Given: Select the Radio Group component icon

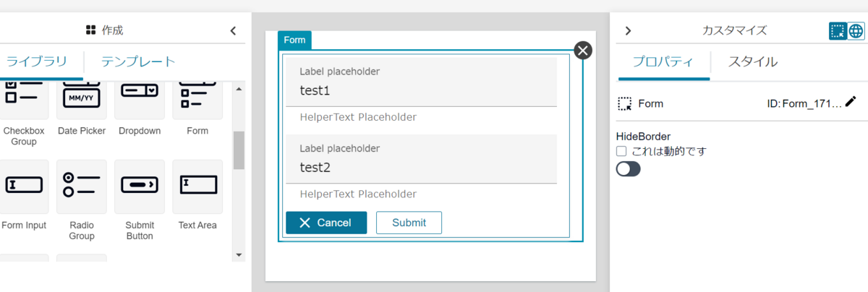Looking at the screenshot, I should click(x=82, y=186).
